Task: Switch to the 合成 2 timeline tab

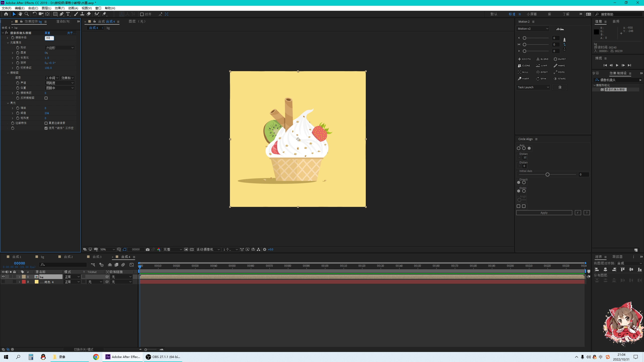Action: 68,257
